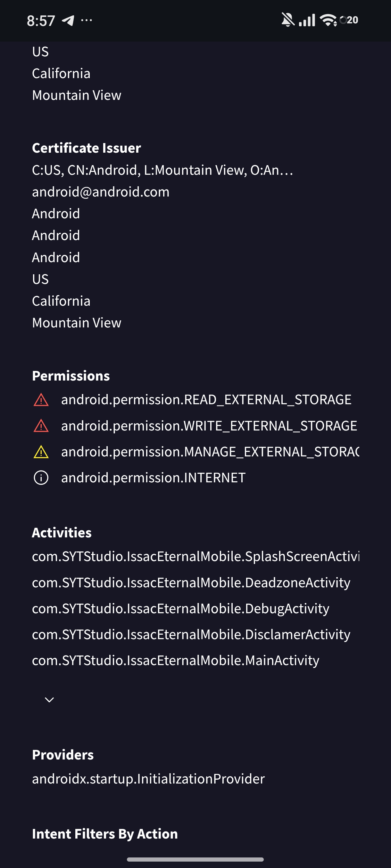Tap the DisclamerActivity entry

191,634
